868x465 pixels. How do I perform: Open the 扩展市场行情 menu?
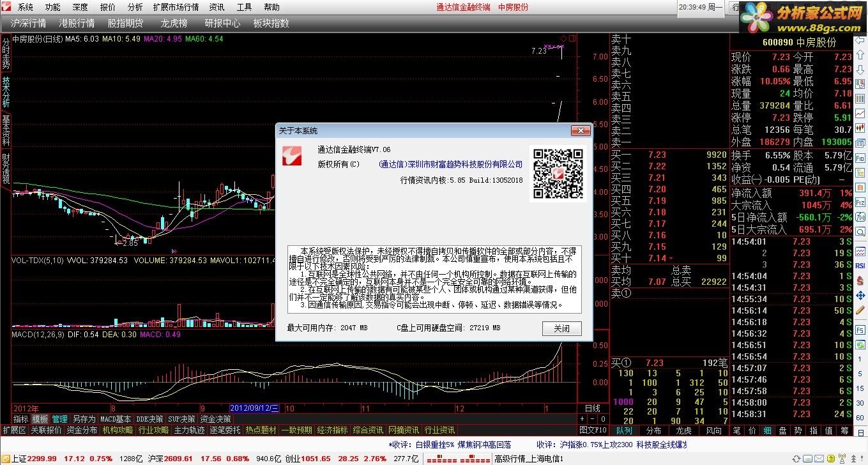[176, 7]
